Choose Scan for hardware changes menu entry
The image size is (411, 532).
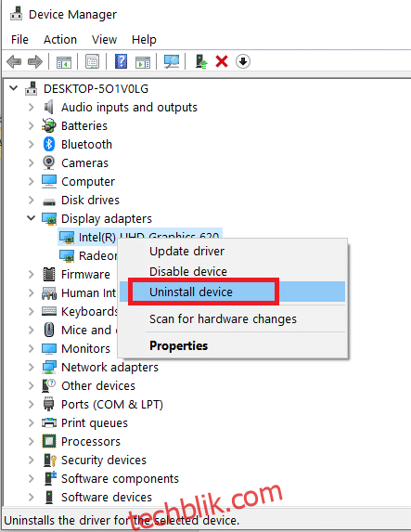click(232, 319)
